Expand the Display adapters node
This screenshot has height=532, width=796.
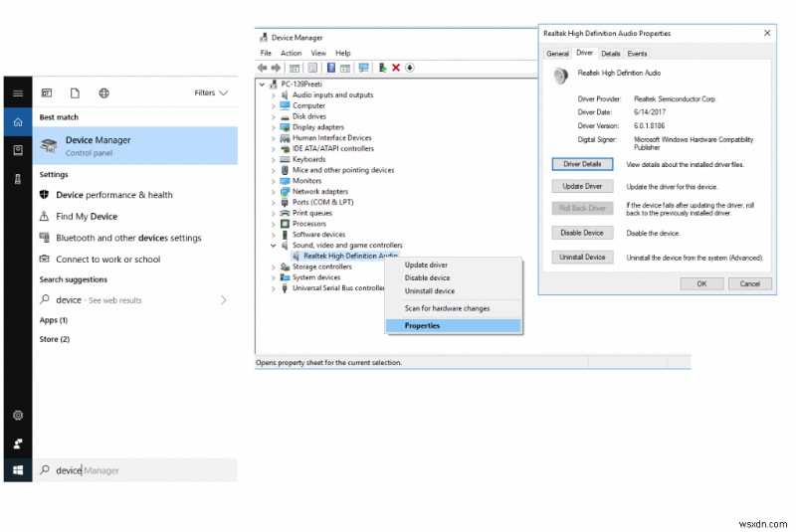(273, 127)
